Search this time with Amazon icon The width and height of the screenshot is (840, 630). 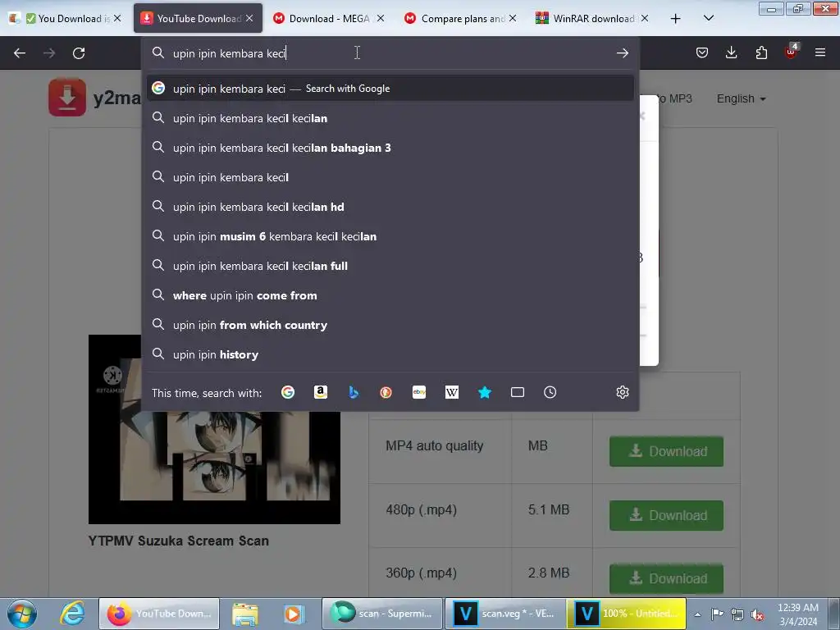click(321, 393)
